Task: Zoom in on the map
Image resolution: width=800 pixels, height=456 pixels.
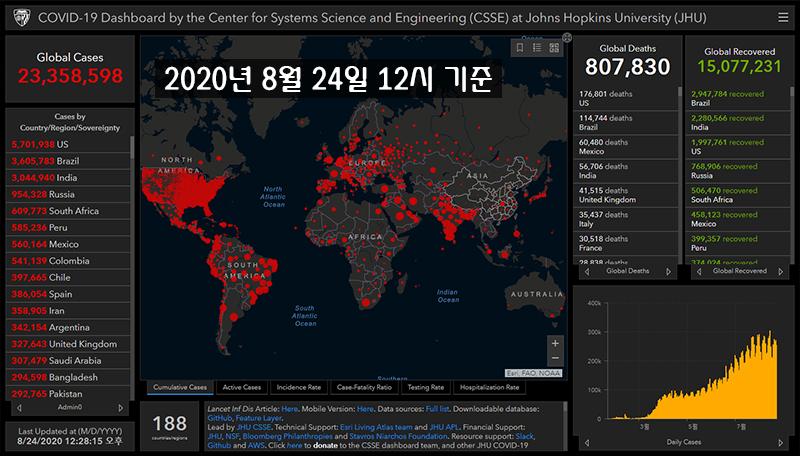Action: (x=555, y=343)
